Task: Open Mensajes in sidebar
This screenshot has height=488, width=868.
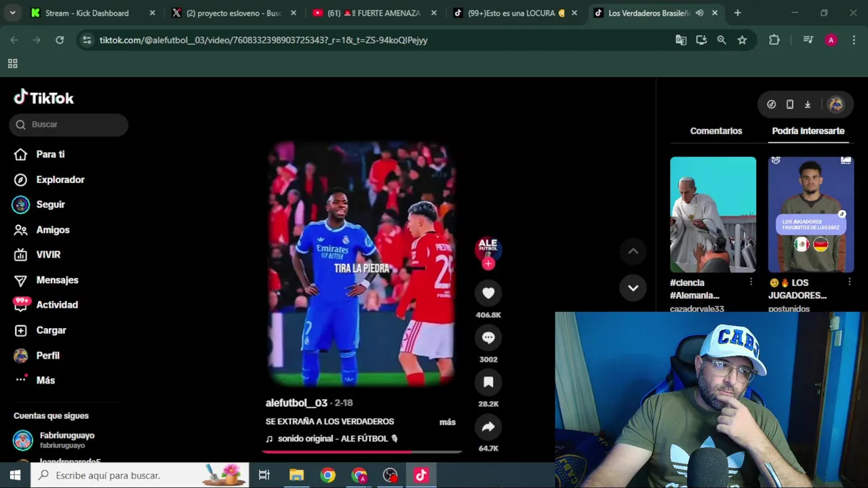Action: tap(46, 280)
